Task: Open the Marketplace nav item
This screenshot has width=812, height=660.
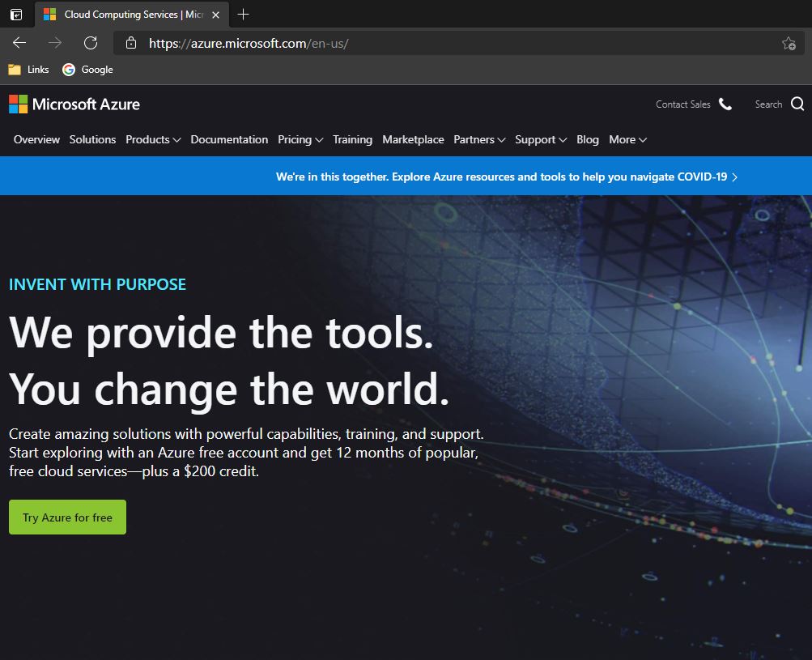Action: (413, 139)
